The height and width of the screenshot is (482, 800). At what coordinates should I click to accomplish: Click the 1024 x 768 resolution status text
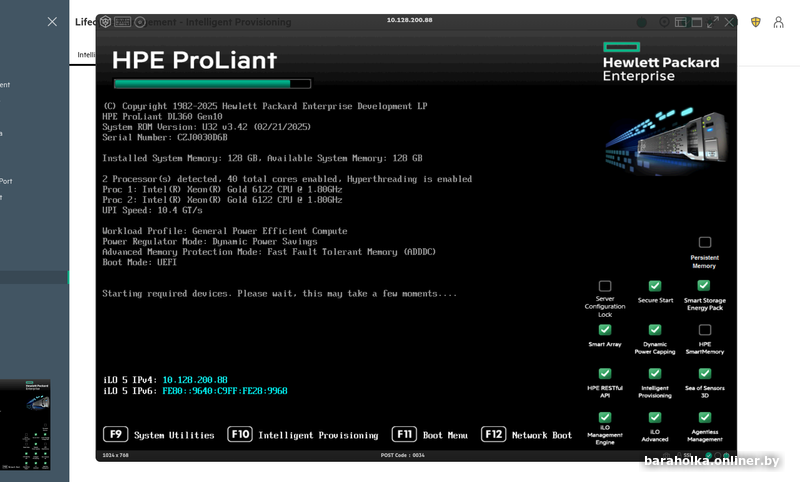click(115, 455)
